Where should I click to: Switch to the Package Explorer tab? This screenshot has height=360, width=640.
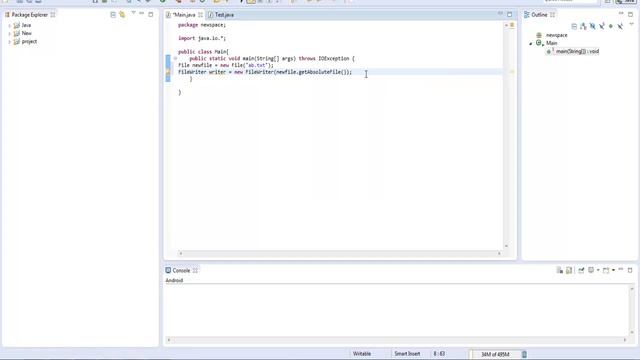pyautogui.click(x=30, y=15)
